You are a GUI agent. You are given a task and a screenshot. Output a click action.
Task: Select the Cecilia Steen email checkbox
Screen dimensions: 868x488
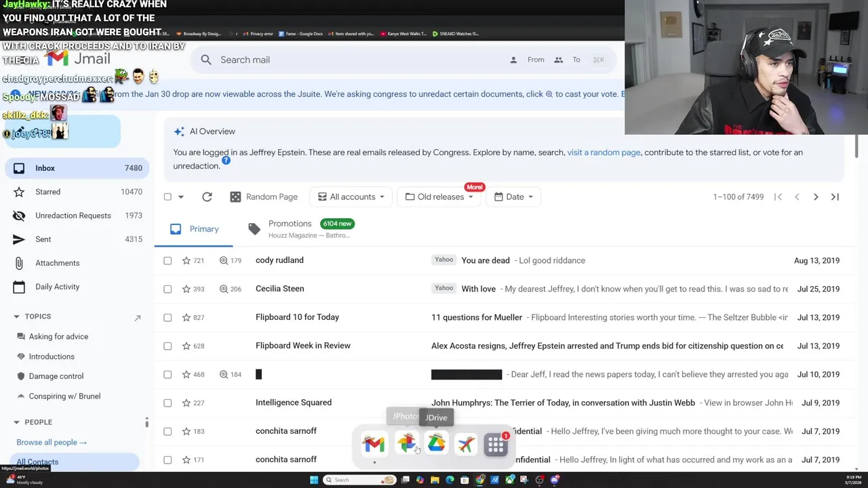pyautogui.click(x=167, y=289)
